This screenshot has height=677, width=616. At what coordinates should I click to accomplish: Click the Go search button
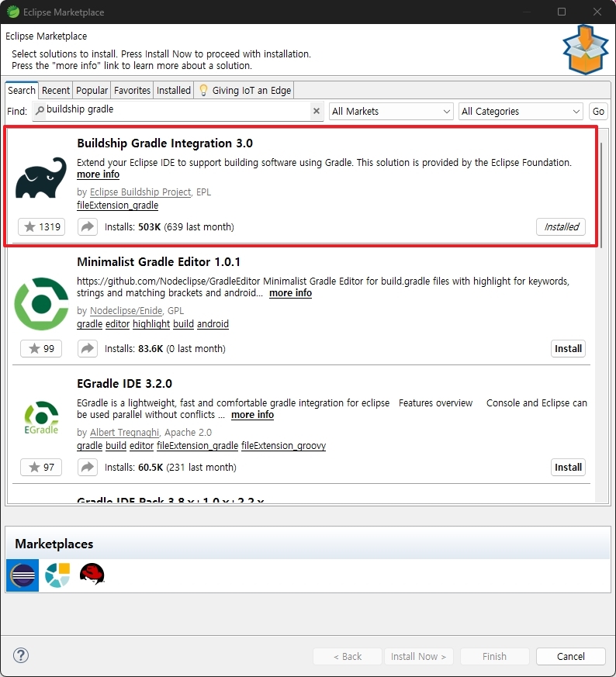tap(598, 112)
